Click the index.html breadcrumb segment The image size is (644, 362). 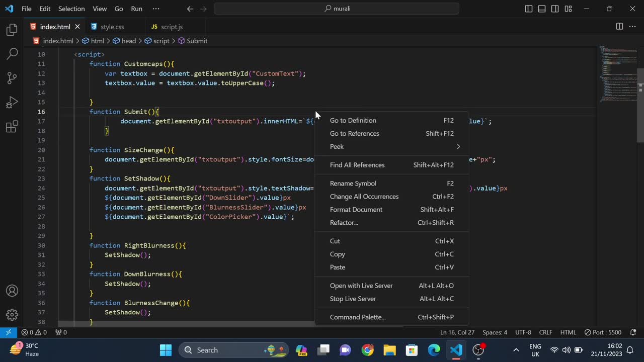tap(53, 41)
